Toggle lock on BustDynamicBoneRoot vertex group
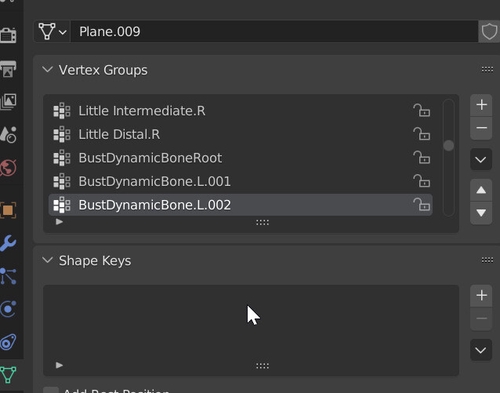 [x=421, y=157]
